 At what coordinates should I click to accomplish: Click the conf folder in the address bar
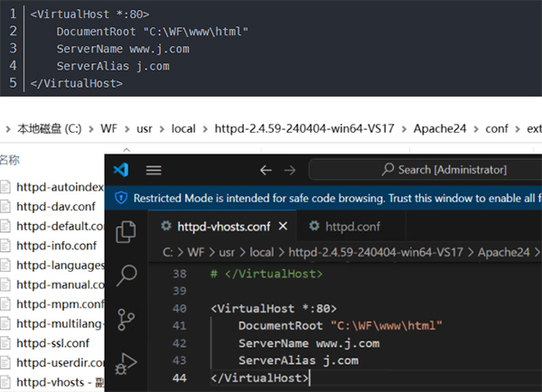click(x=496, y=129)
